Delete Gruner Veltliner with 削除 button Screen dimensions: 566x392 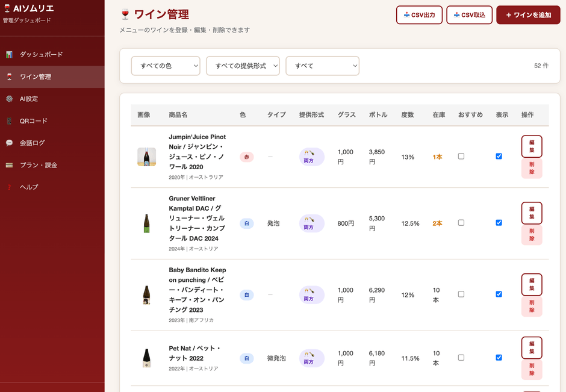coord(532,235)
